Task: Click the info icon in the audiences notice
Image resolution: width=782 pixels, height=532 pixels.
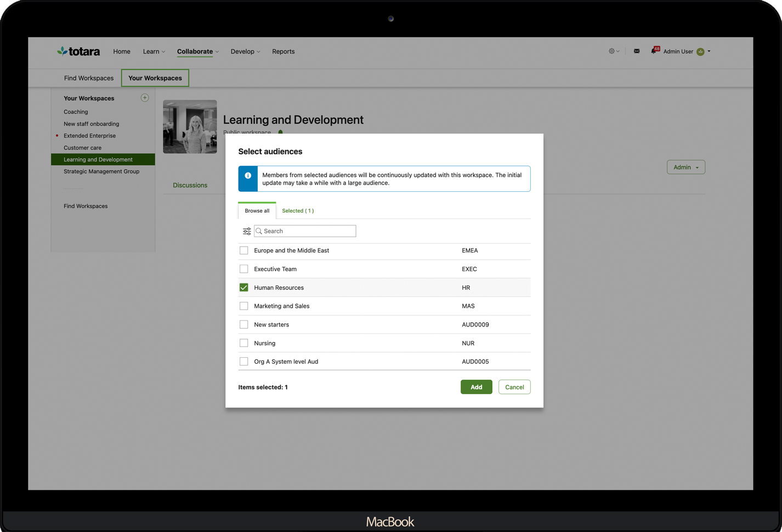Action: click(x=248, y=175)
